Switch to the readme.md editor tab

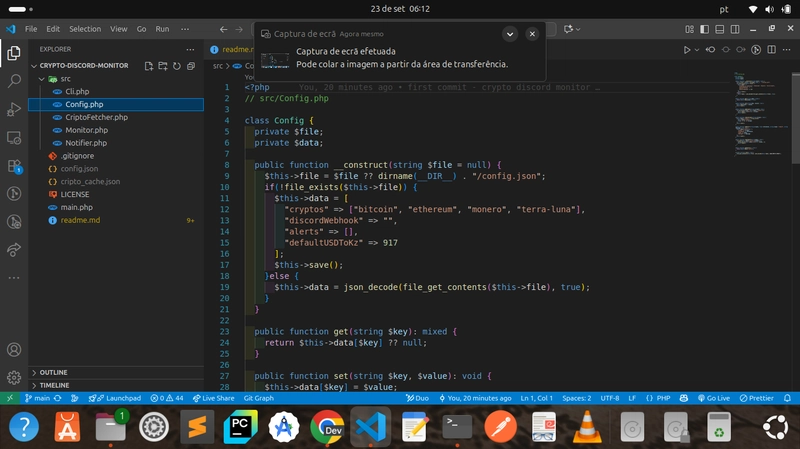pyautogui.click(x=232, y=49)
